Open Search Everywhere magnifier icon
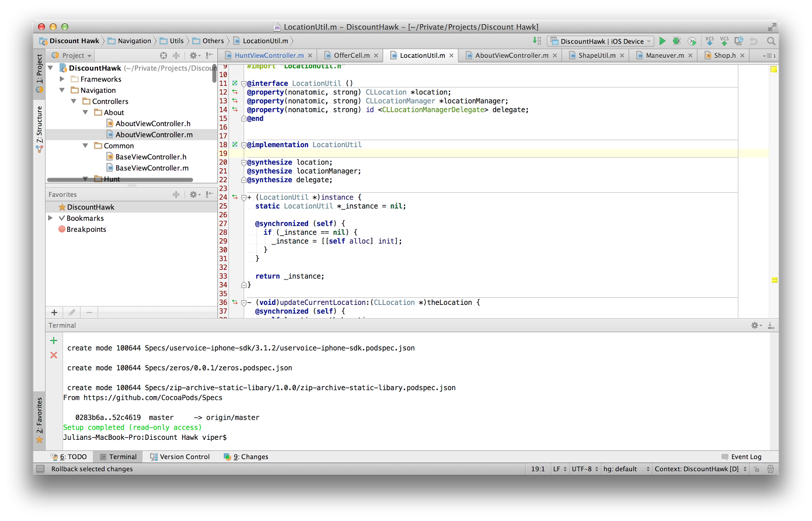 coord(771,41)
